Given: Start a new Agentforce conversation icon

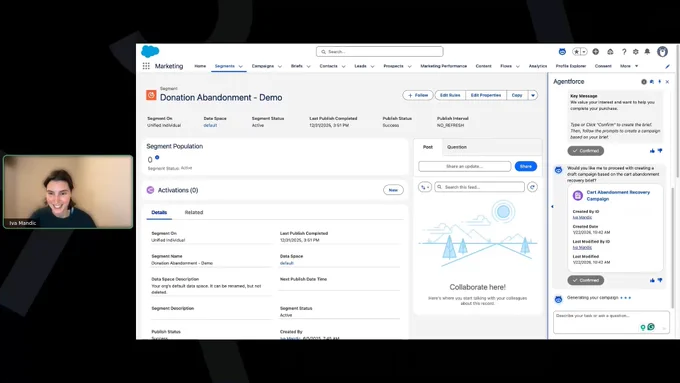Looking at the screenshot, I should (x=652, y=82).
